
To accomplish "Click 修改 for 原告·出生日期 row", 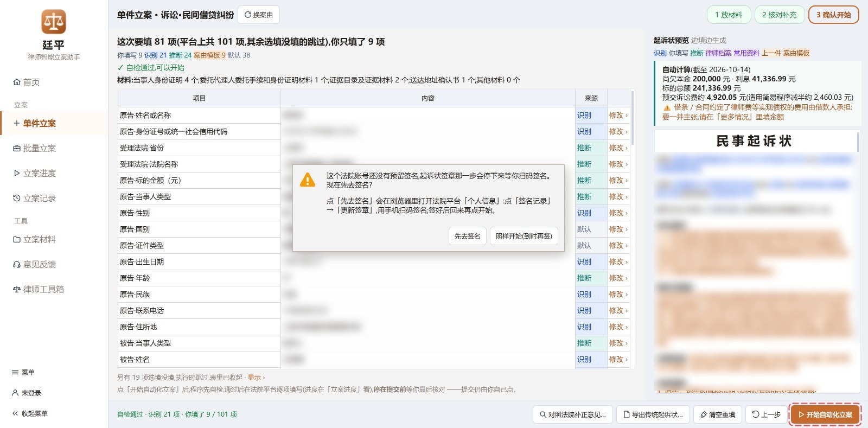I will point(618,261).
